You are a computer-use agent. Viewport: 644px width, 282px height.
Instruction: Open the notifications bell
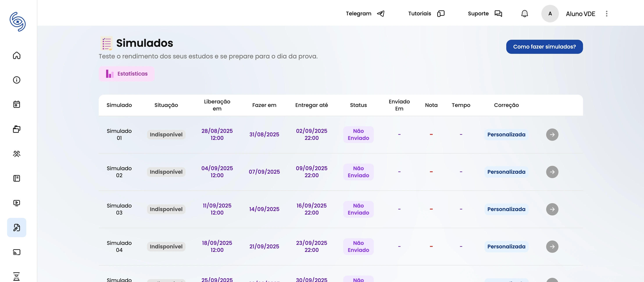[x=524, y=14]
